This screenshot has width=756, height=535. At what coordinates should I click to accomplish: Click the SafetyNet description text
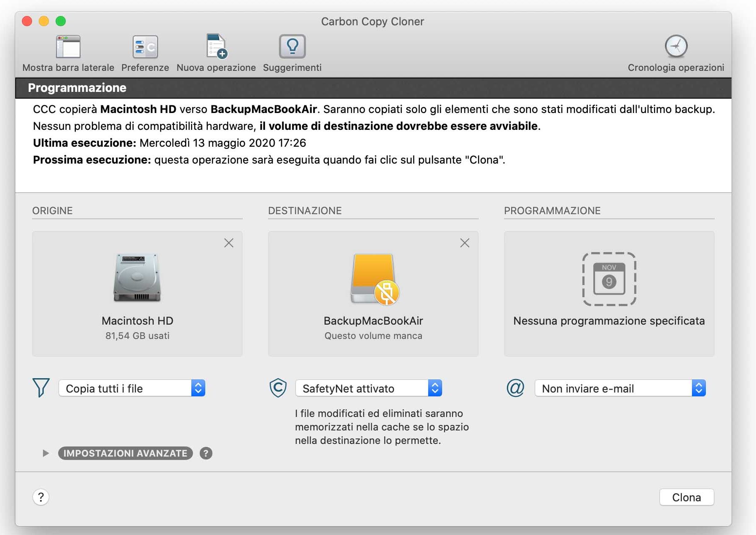point(382,427)
